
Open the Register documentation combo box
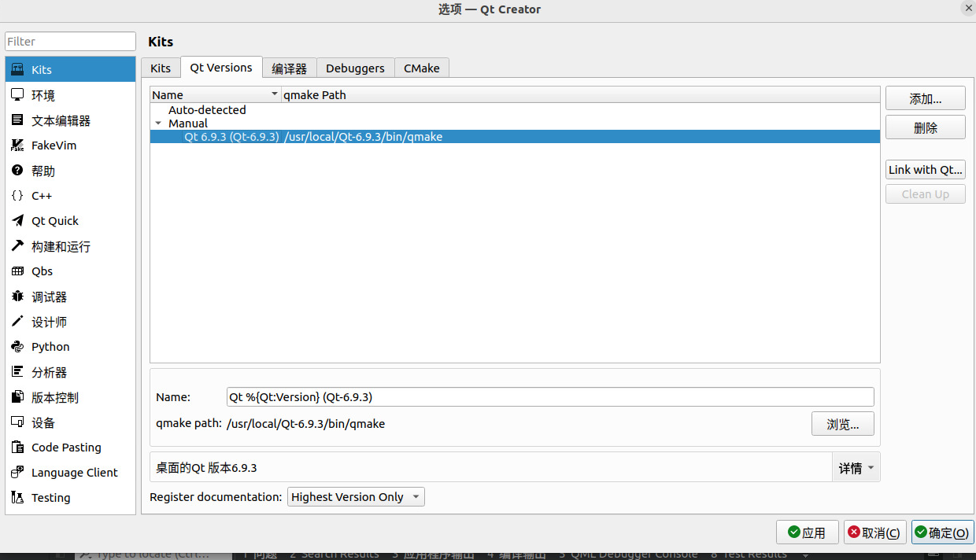tap(356, 496)
